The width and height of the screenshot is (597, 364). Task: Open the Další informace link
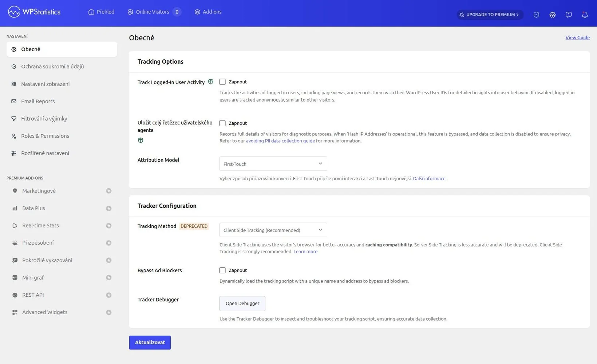coord(429,178)
